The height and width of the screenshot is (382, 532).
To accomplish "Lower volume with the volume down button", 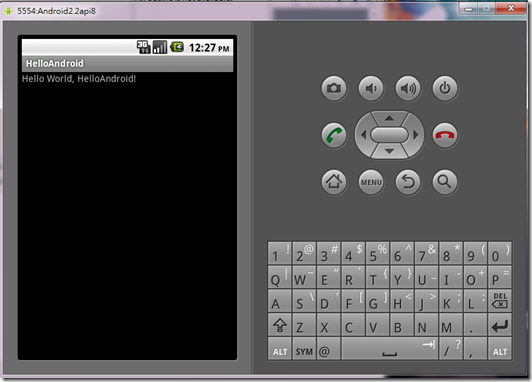I will click(371, 88).
